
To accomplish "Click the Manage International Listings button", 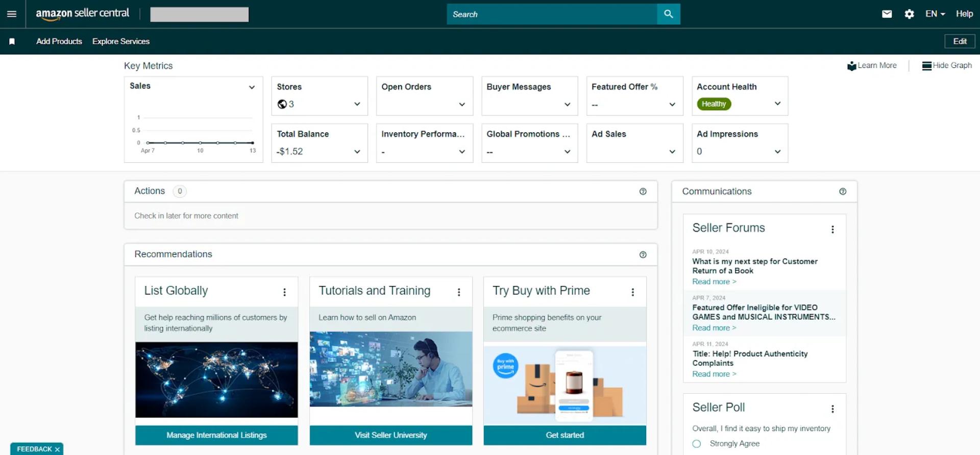I will [216, 435].
